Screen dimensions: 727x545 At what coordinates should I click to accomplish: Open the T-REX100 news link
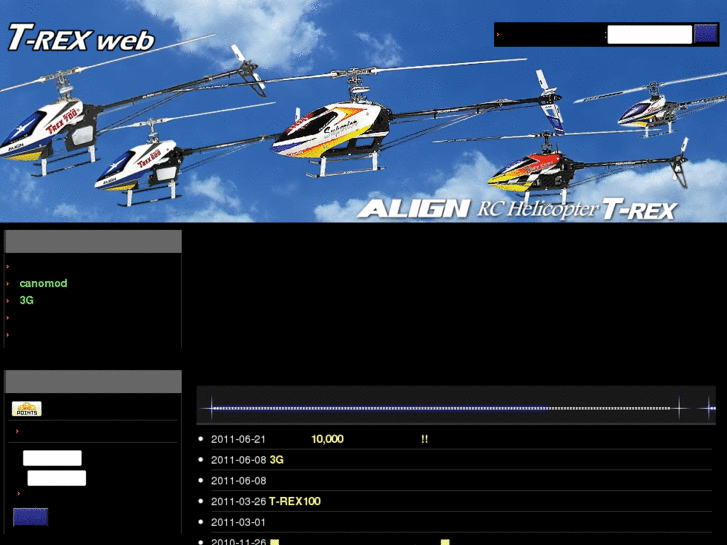pos(295,501)
